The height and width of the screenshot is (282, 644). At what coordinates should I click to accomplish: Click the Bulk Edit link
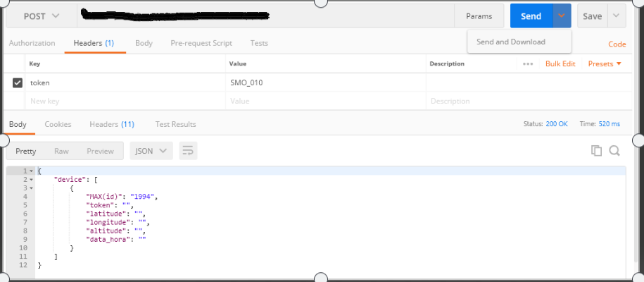click(560, 64)
